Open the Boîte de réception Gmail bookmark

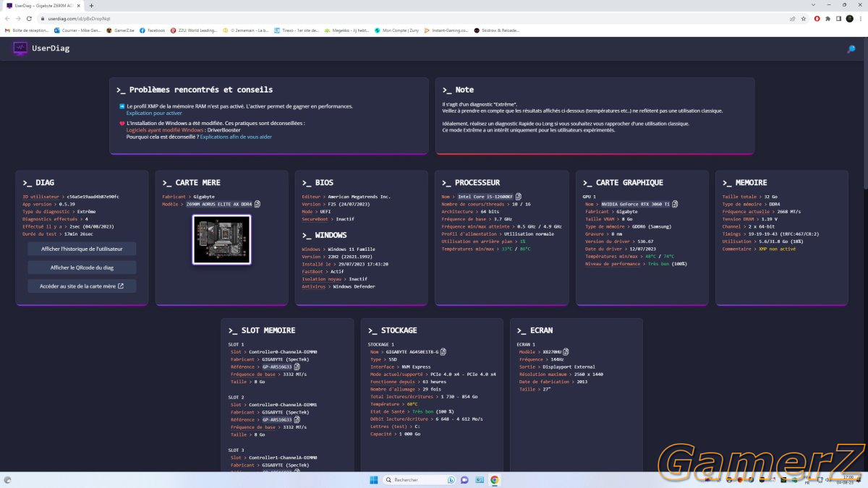click(26, 30)
